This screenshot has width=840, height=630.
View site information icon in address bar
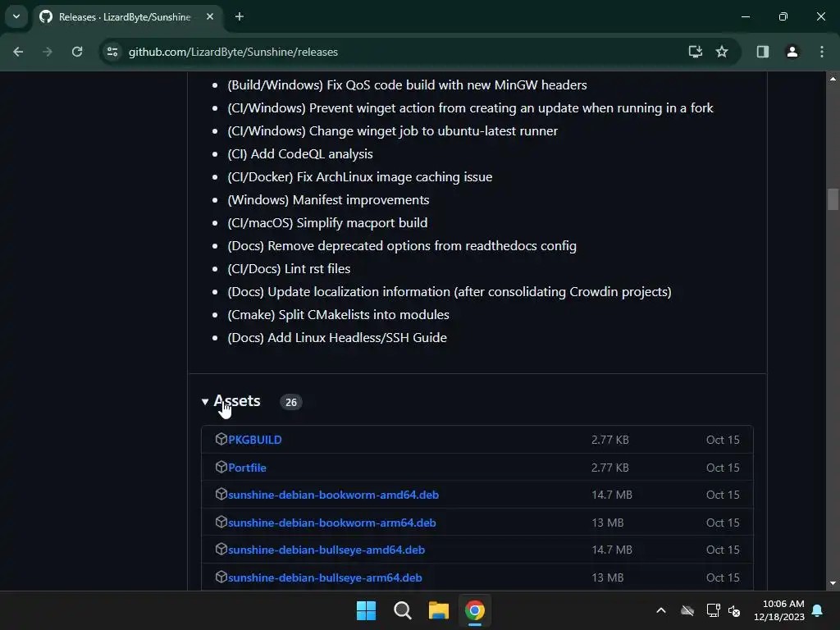[x=112, y=52]
